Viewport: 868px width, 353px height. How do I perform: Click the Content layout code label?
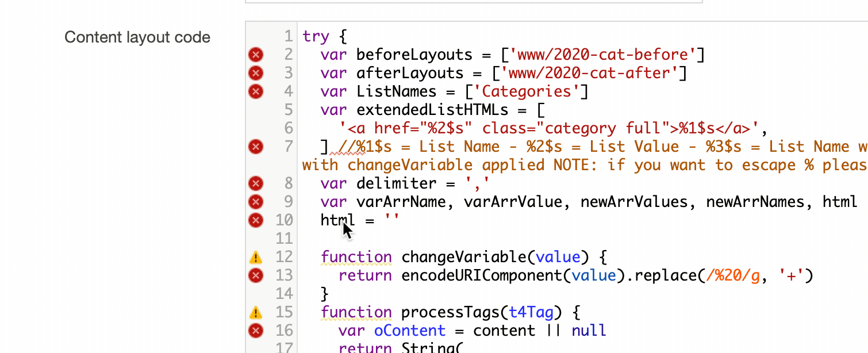(137, 37)
